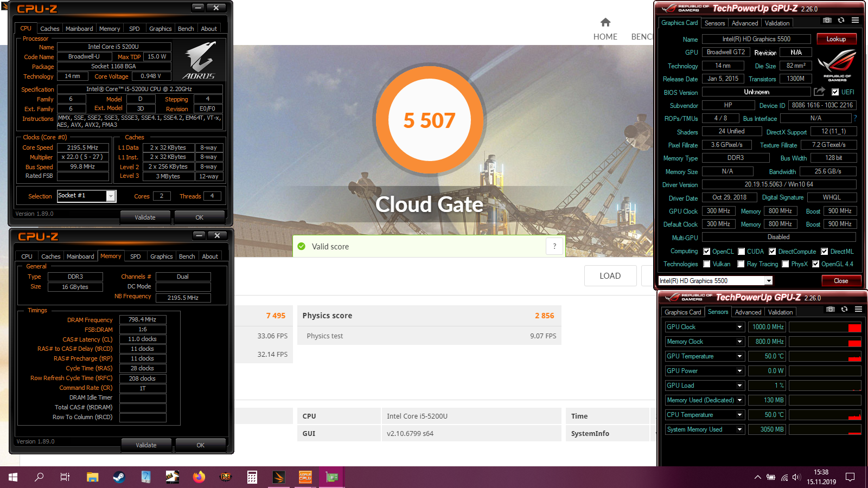Toggle the OpenCL checkbox

(x=707, y=252)
